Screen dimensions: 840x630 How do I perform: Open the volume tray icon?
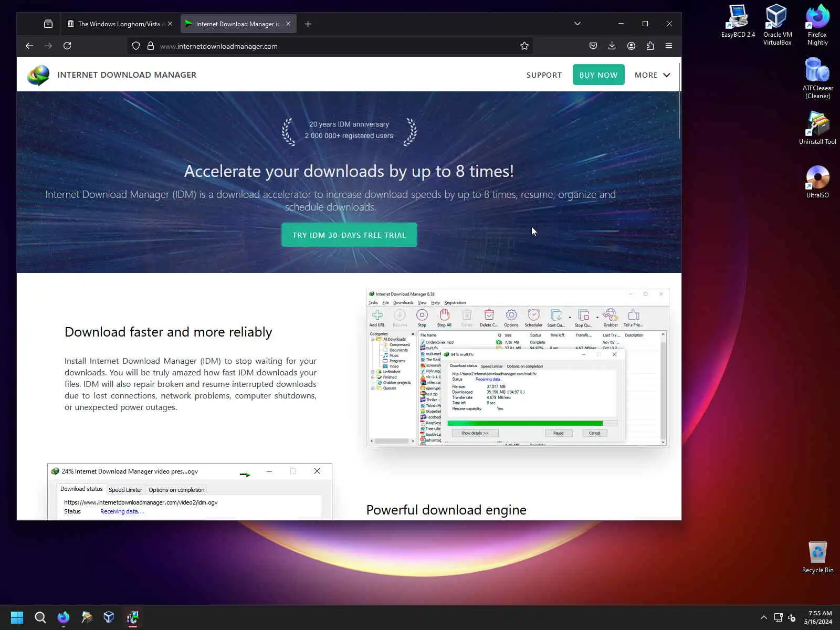pos(792,617)
